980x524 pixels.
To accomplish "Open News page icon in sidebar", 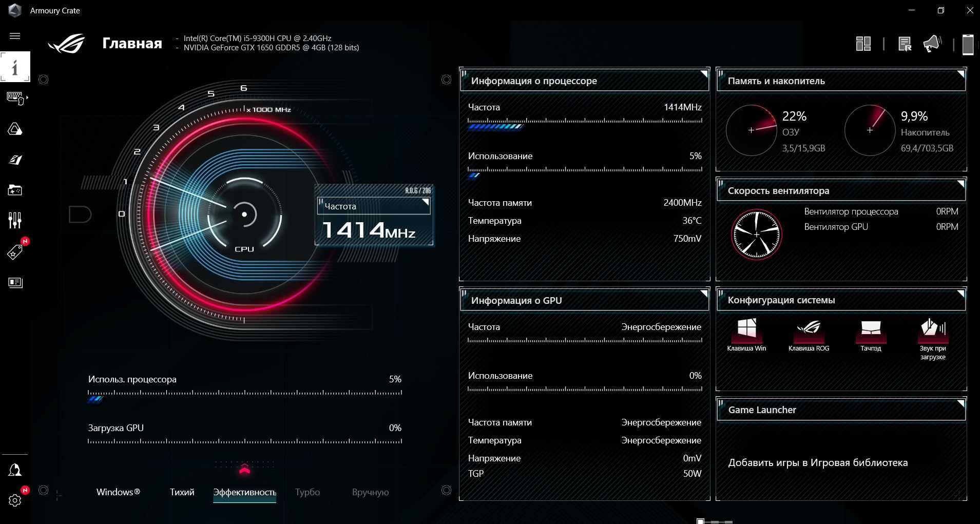I will pos(15,283).
